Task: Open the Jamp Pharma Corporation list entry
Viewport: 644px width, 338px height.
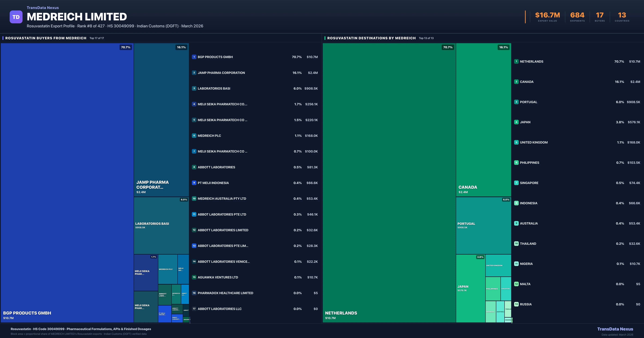Action: (x=221, y=73)
